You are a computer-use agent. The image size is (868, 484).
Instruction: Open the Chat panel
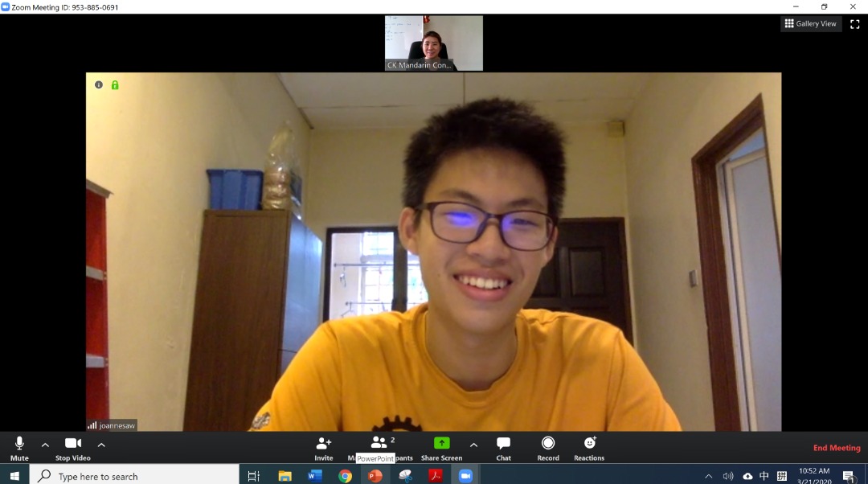pyautogui.click(x=504, y=448)
